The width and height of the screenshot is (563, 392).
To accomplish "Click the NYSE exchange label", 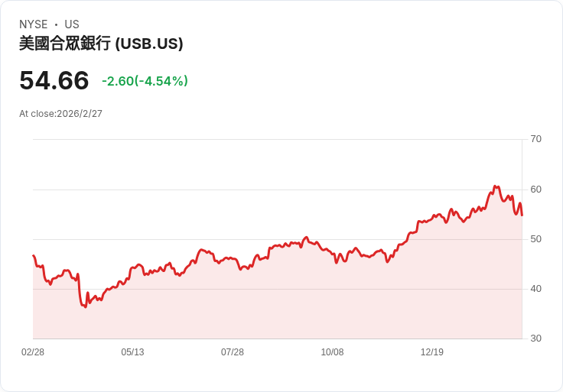I will click(x=34, y=24).
